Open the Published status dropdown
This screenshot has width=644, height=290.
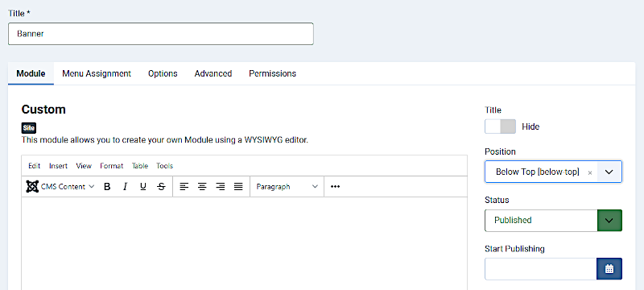pos(553,221)
